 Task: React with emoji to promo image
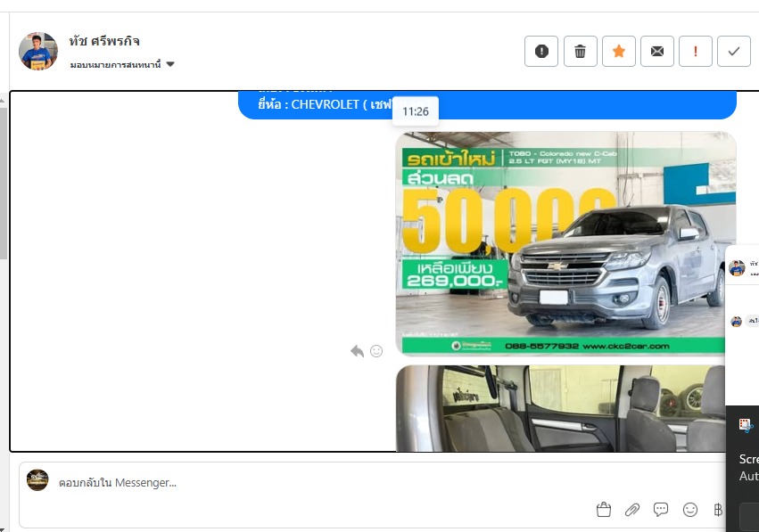[376, 351]
